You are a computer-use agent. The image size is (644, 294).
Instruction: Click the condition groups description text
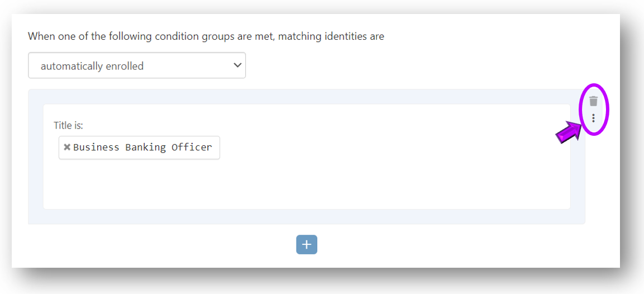206,36
